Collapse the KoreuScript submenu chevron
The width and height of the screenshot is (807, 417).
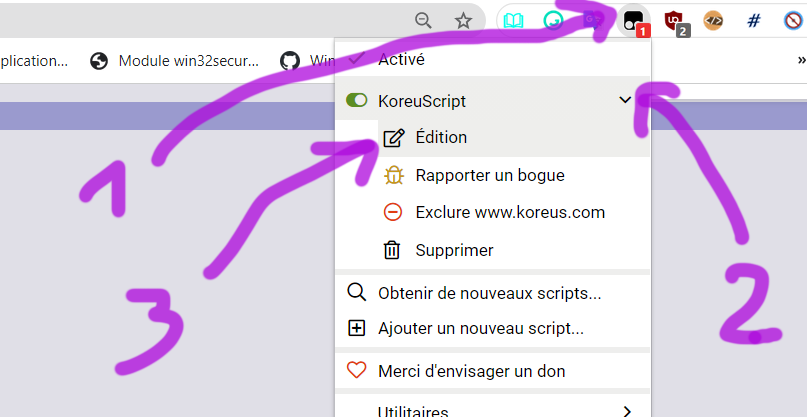(x=626, y=100)
